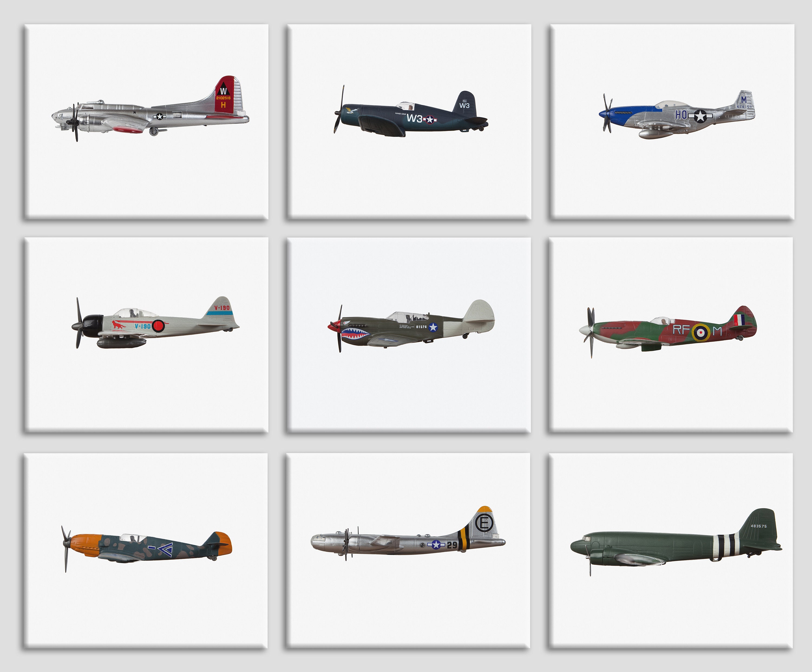
Task: Click the navy blue W3 Corsair plane
Action: point(411,111)
